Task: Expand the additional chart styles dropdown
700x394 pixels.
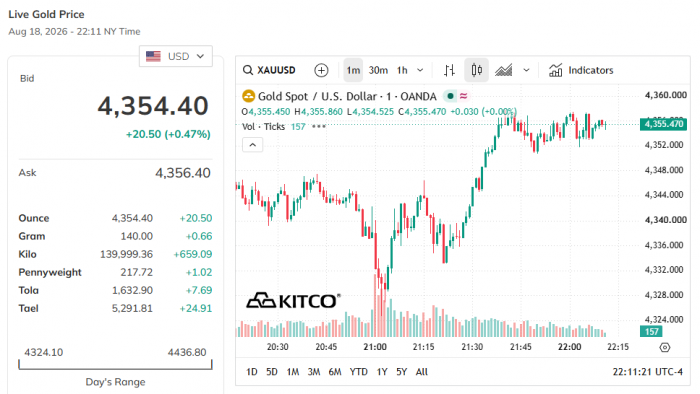Action: pos(526,70)
